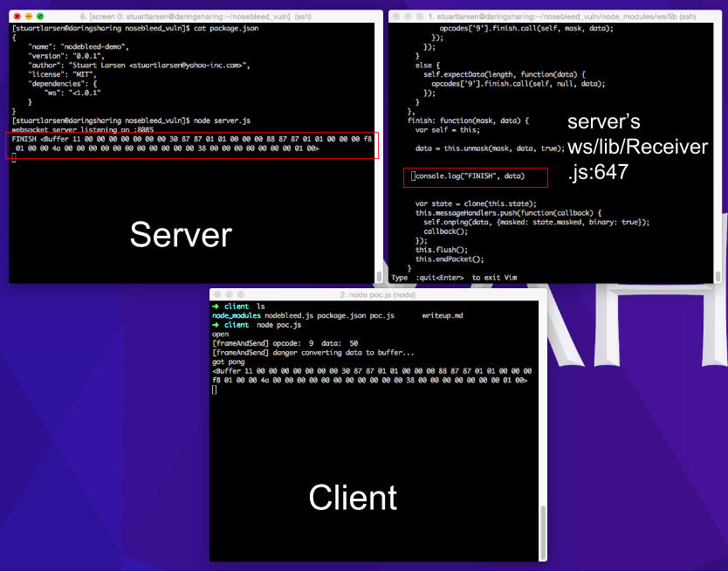Click the 'Type :quit<Enter> to exit Vim' message
This screenshot has width=728, height=572.
click(454, 278)
